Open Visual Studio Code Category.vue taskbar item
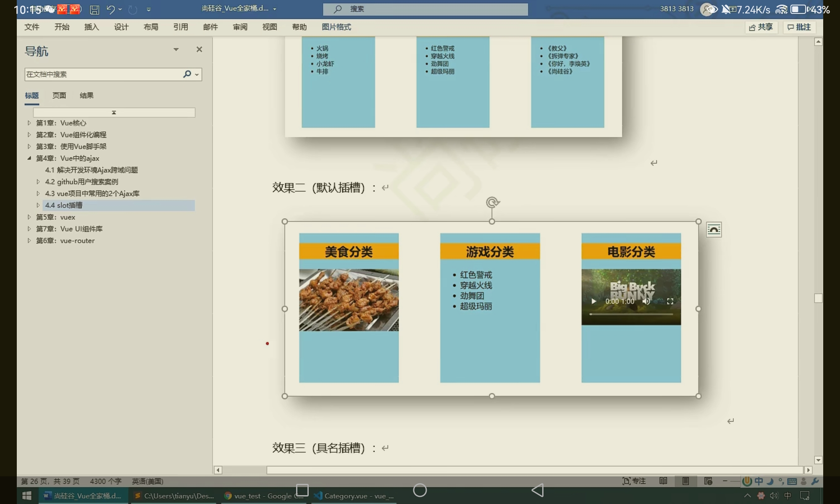Image resolution: width=840 pixels, height=504 pixels. pos(354,496)
